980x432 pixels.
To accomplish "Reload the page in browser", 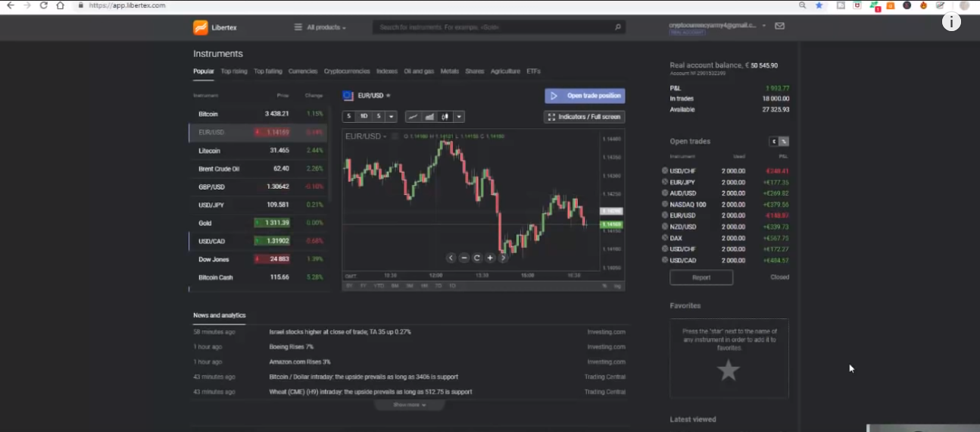I will coord(44,5).
